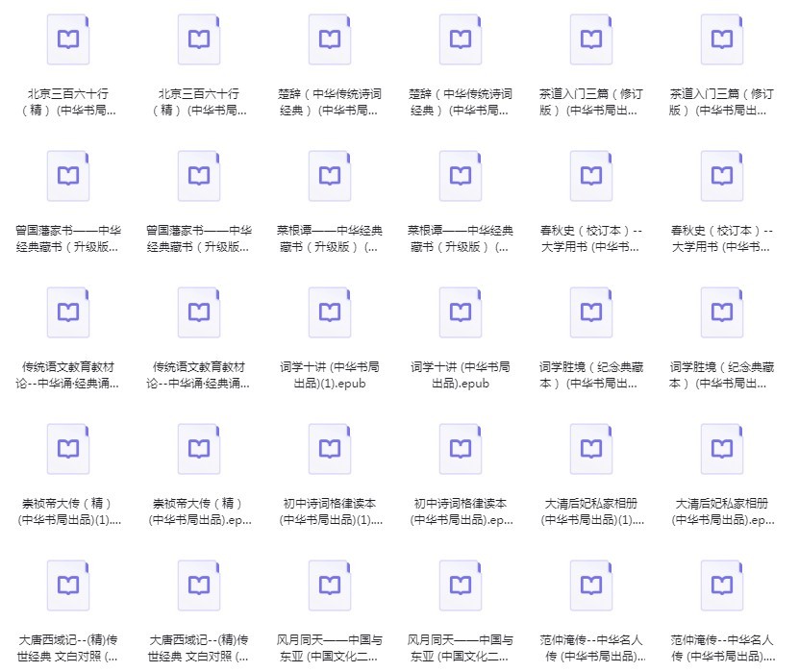Select the book icon for 词学十讲 (中华书局出品)(1).epub
799x672 pixels.
(330, 312)
